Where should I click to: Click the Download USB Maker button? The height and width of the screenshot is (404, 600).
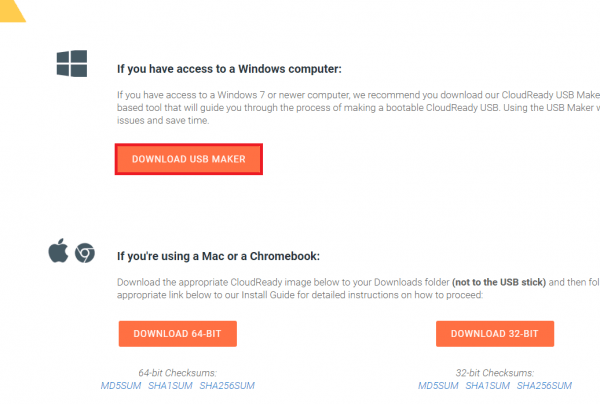(189, 159)
